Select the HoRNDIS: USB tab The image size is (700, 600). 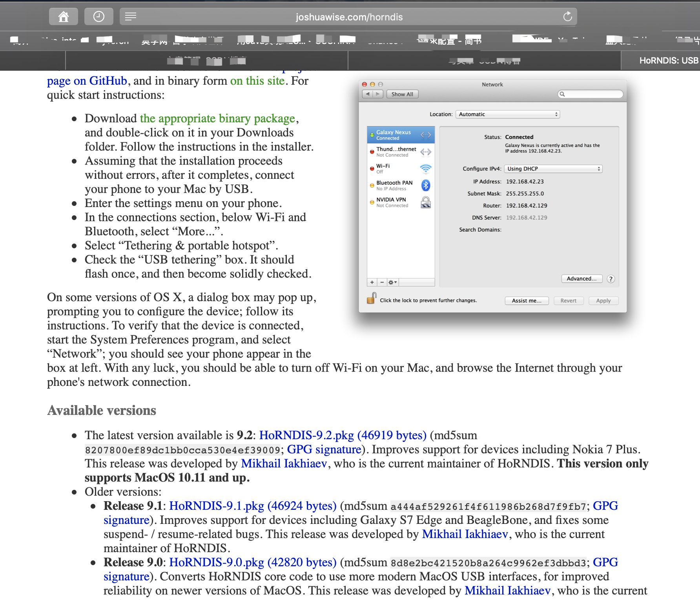tap(661, 61)
